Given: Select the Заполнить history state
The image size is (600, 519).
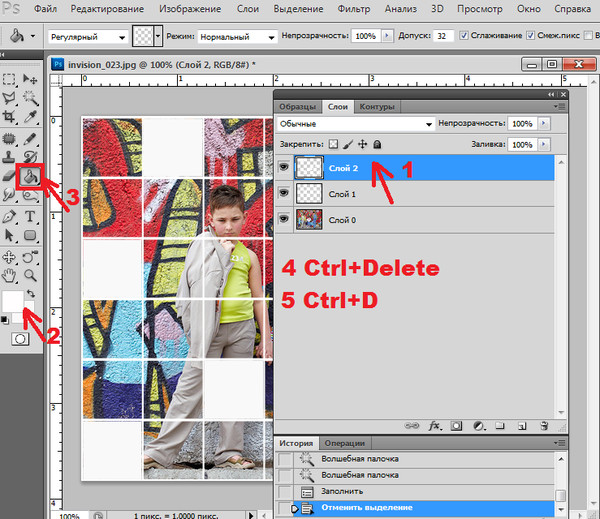Looking at the screenshot, I should click(x=414, y=491).
